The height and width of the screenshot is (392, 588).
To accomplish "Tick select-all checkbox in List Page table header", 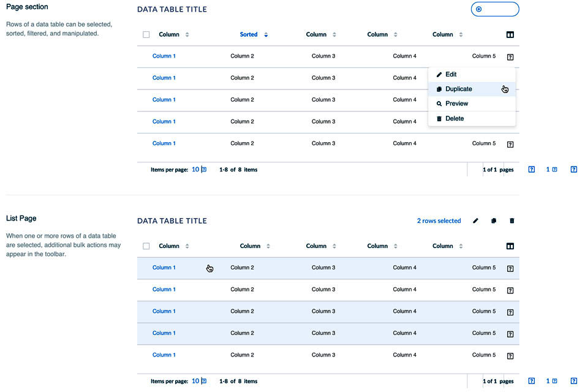I will click(x=146, y=246).
